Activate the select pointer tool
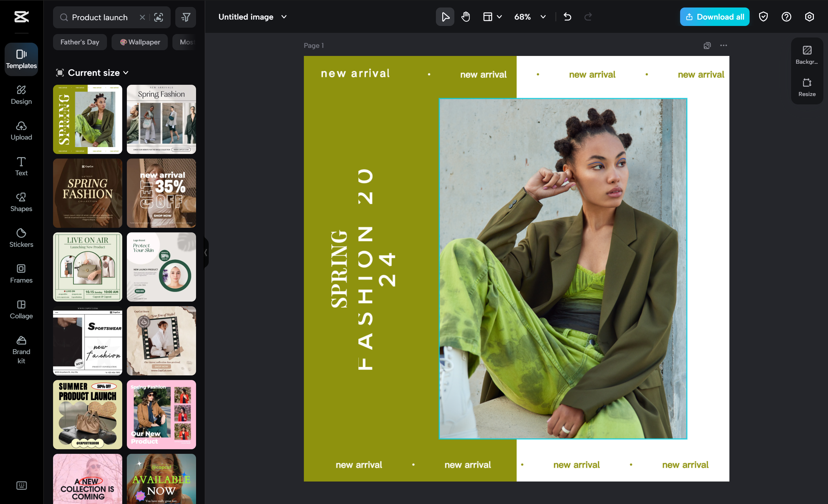This screenshot has height=504, width=828. (x=445, y=17)
